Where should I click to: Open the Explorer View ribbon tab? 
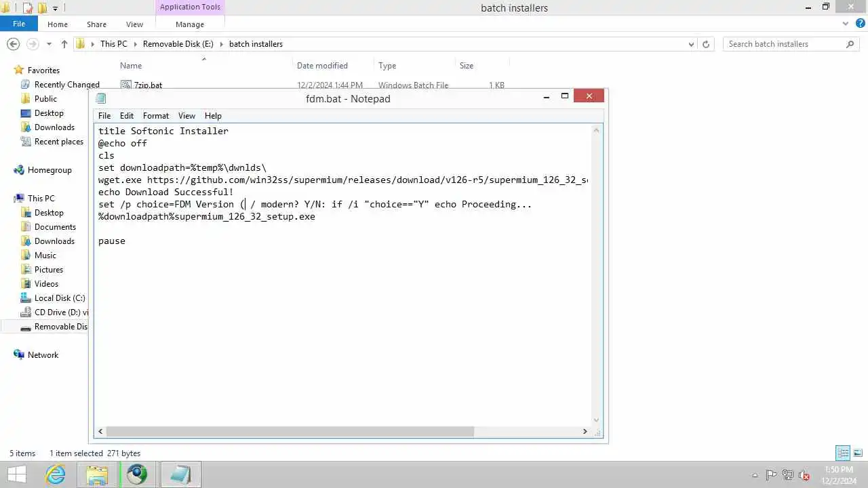click(x=134, y=24)
